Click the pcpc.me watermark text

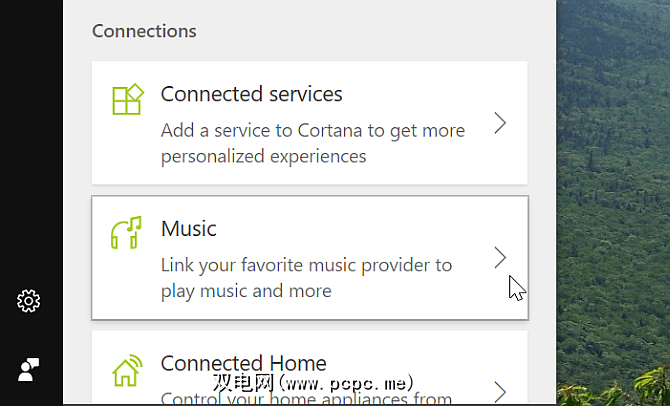pyautogui.click(x=320, y=384)
